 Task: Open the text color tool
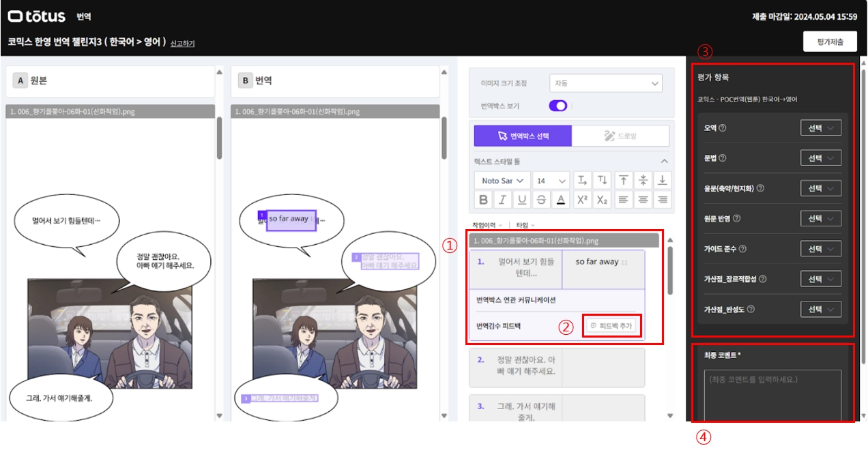561,200
